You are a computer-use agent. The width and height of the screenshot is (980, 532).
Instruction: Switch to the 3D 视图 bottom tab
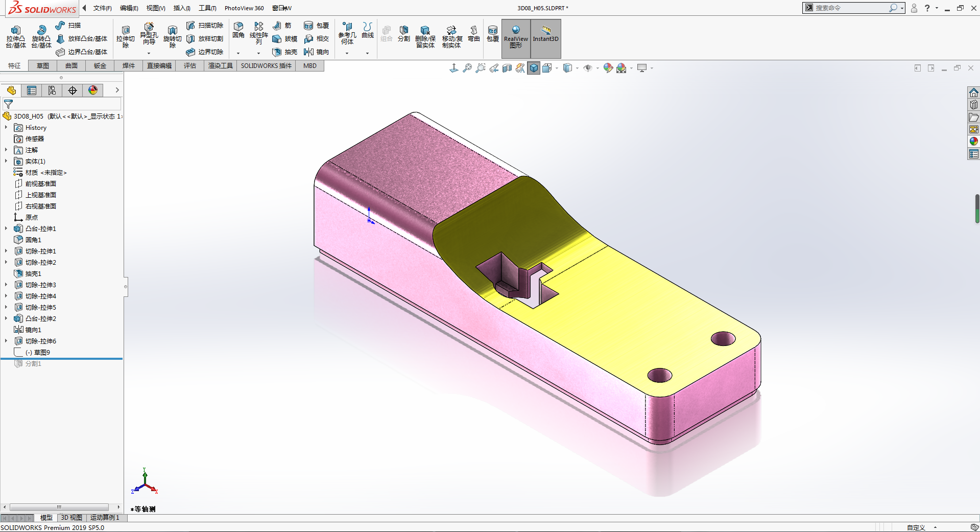(x=71, y=518)
